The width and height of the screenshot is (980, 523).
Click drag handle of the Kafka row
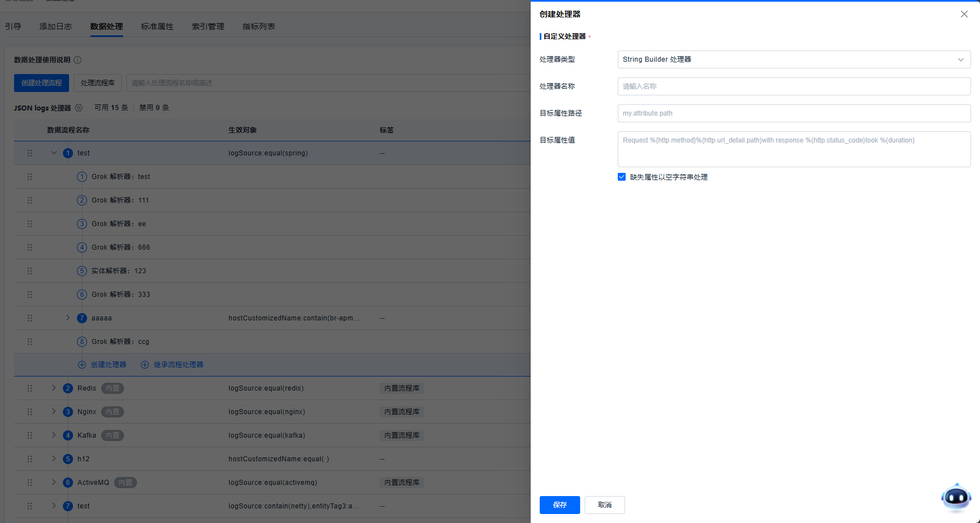30,435
